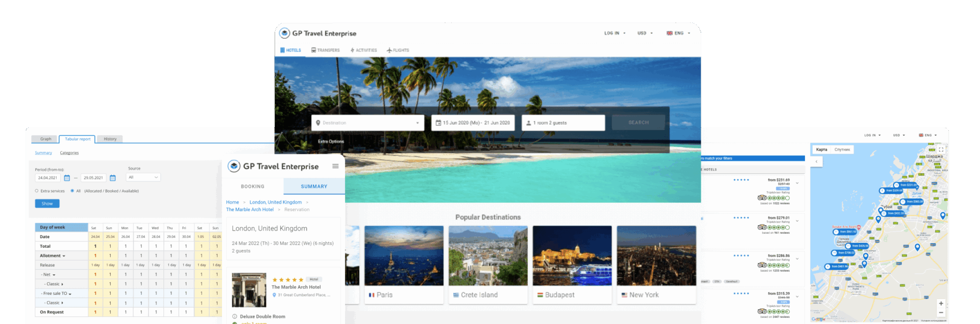Expand hotel result priced from $231.69
Image resolution: width=980 pixels, height=324 pixels.
coord(797,183)
